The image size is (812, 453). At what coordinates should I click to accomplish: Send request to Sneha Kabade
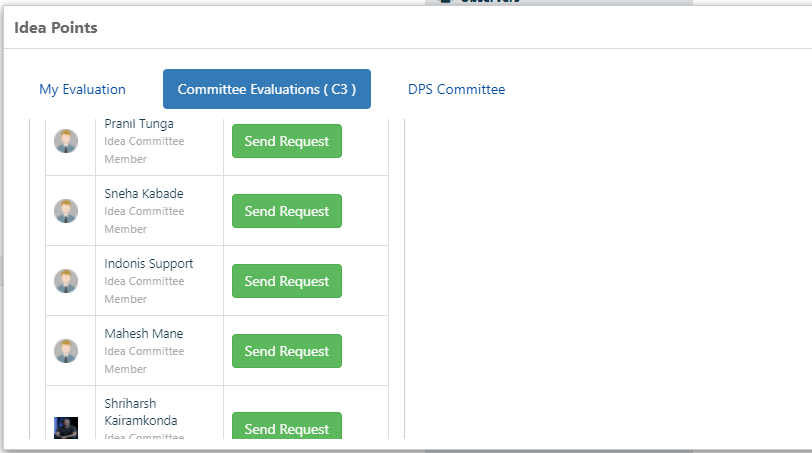pos(287,211)
